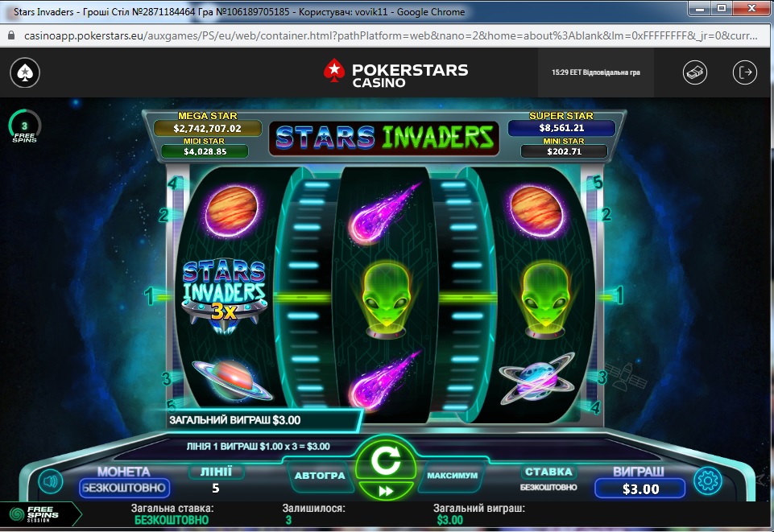Click the upper purple comet symbol
The width and height of the screenshot is (774, 532).
pyautogui.click(x=384, y=213)
